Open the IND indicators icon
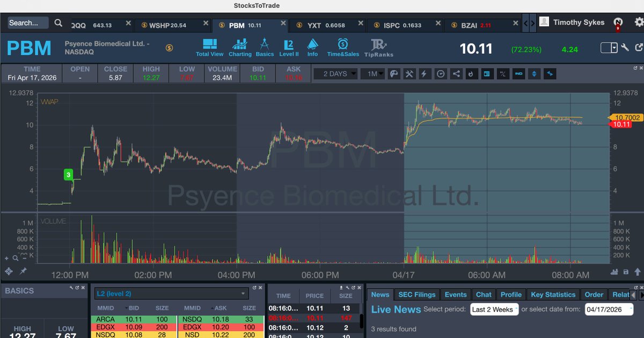The image size is (644, 338). coord(518,74)
